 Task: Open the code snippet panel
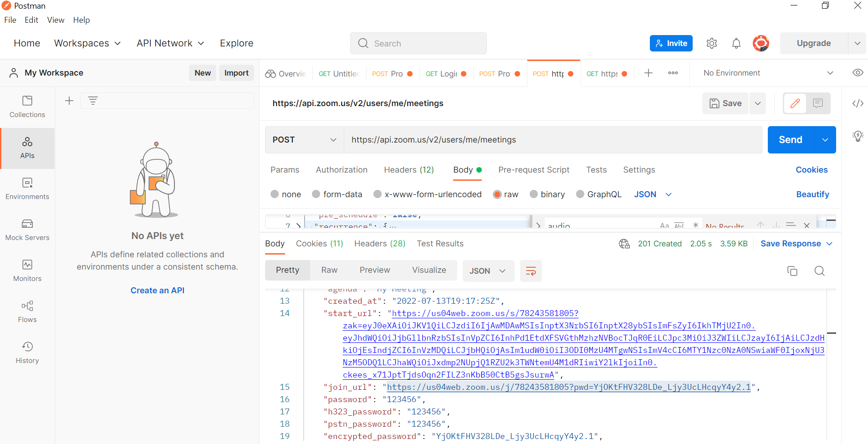coord(858,103)
